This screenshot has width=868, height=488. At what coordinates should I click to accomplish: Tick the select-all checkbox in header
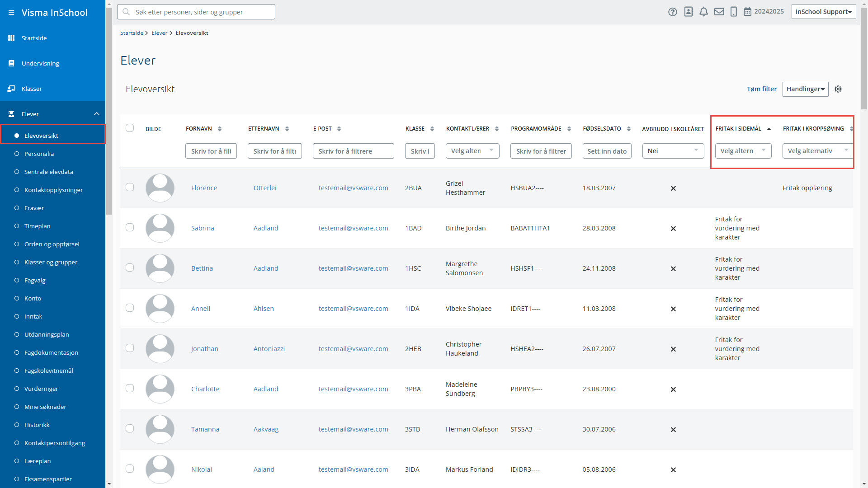pos(130,128)
